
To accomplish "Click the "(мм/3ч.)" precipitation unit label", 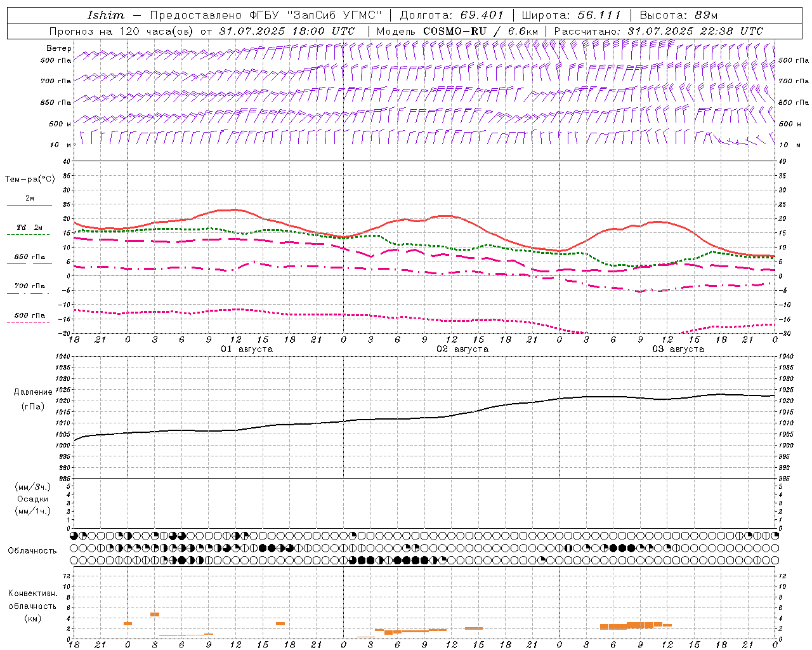I will (33, 487).
